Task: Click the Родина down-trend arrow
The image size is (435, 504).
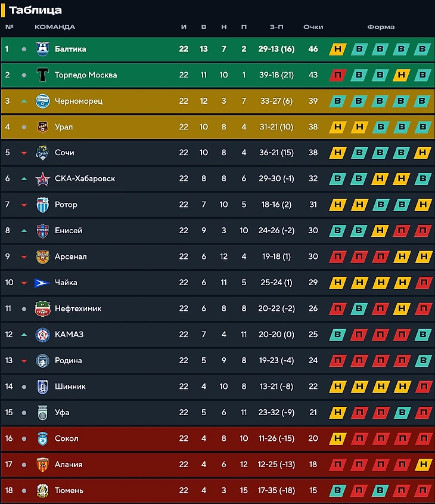Action: click(24, 360)
